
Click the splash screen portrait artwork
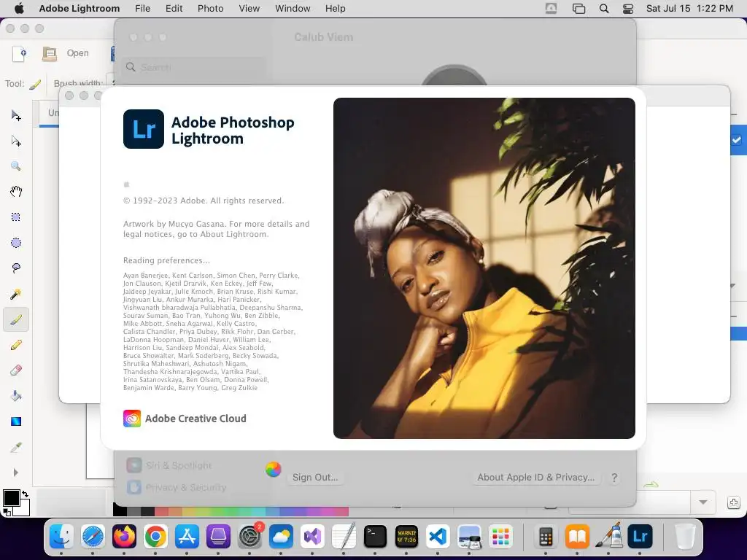[484, 268]
